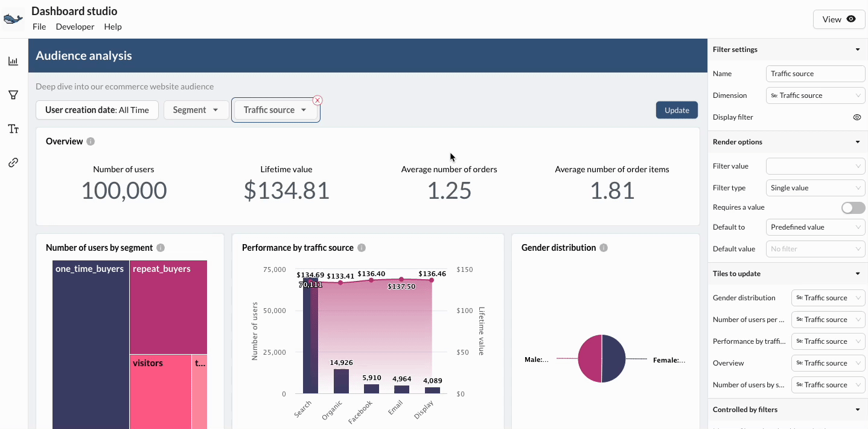The width and height of the screenshot is (868, 429).
Task: Click the View button
Action: pos(838,19)
